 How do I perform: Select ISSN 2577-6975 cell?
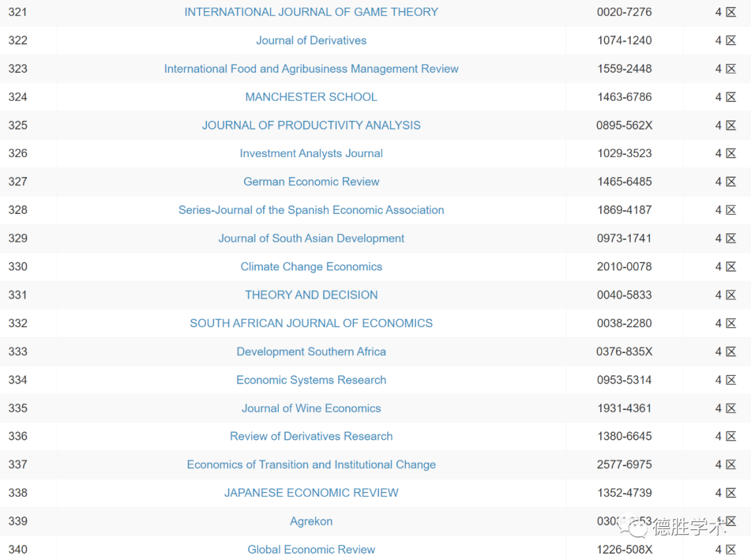tap(624, 464)
